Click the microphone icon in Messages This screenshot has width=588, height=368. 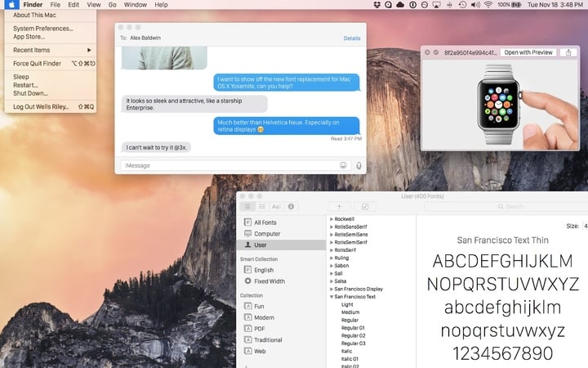(x=359, y=165)
